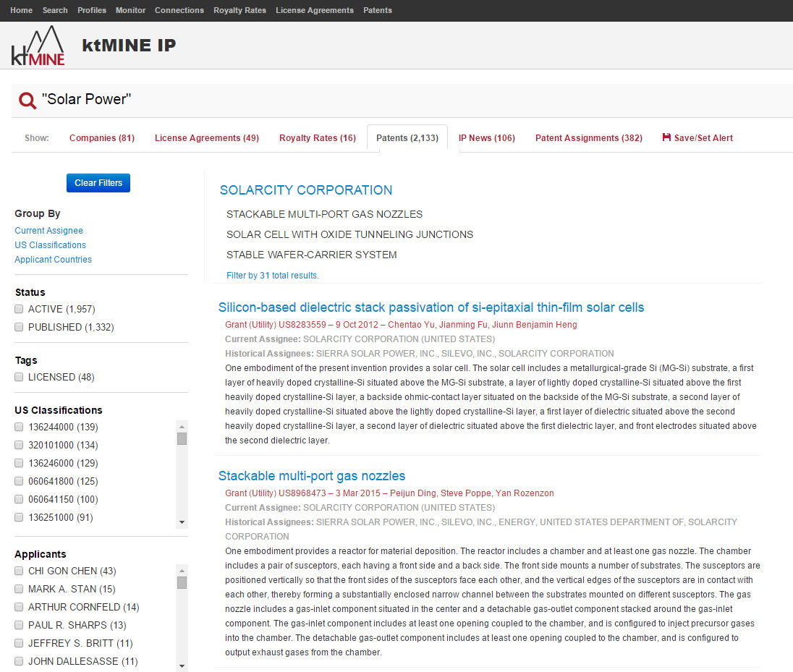
Task: Check classification 136251000 (91)
Action: pyautogui.click(x=19, y=518)
